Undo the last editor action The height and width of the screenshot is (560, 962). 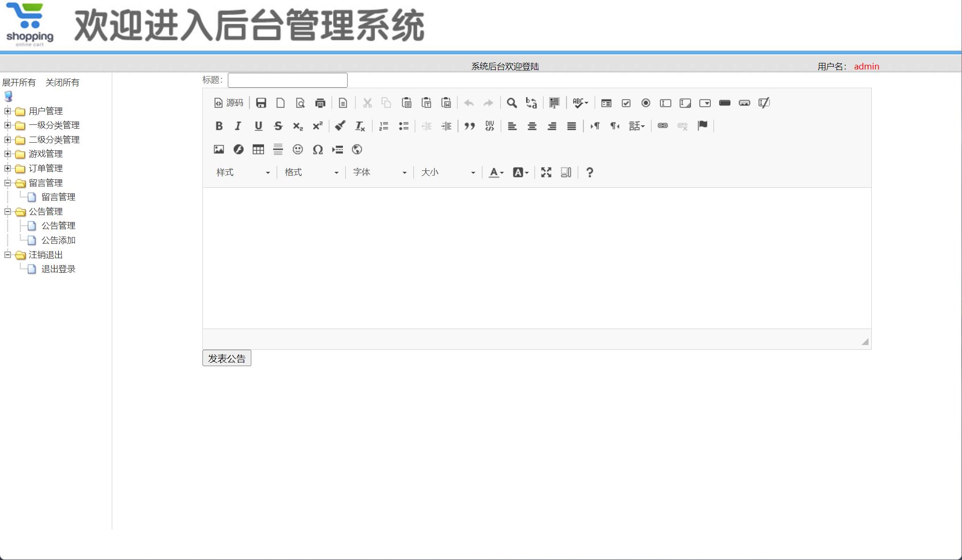(468, 103)
